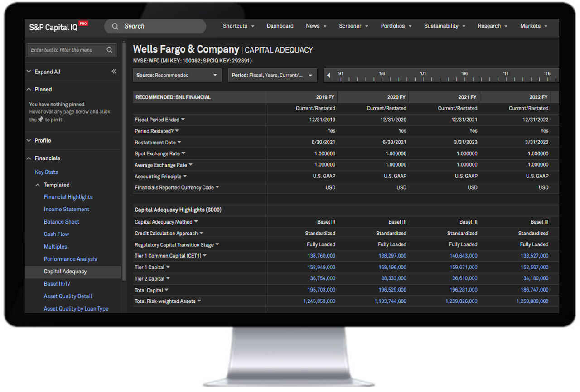The image size is (580, 392).
Task: Click 2020 Total Capital value 196,529,000
Action: tap(392, 290)
